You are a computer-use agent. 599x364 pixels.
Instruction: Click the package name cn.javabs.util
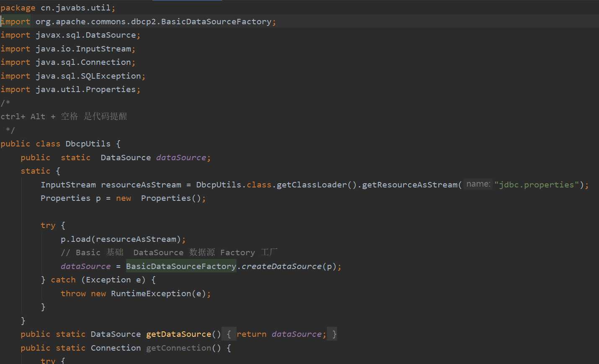click(75, 8)
